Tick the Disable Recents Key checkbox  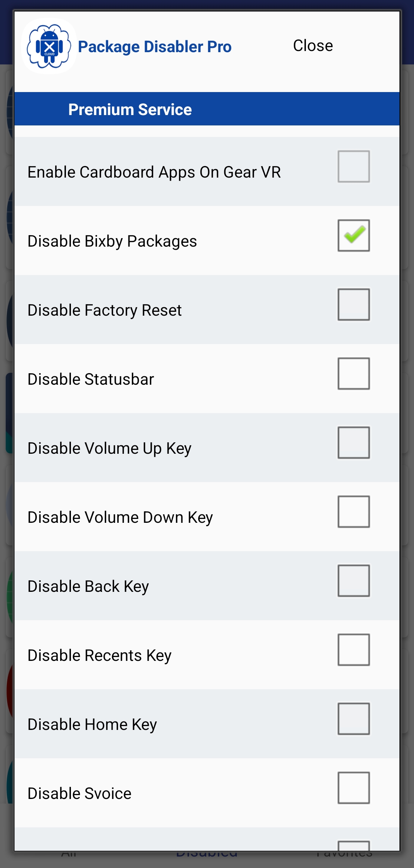click(353, 650)
